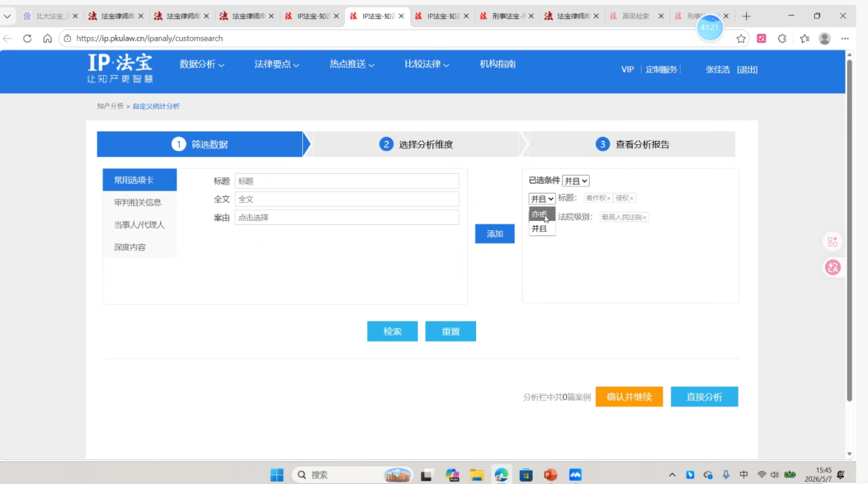This screenshot has height=484, width=868.
Task: Go to browser home icon
Action: point(47,38)
